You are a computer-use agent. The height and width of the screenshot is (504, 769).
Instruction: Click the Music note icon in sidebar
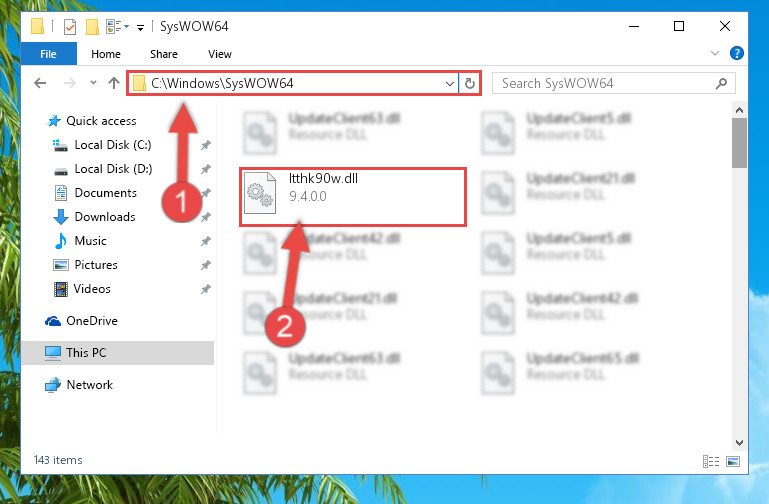pyautogui.click(x=61, y=241)
